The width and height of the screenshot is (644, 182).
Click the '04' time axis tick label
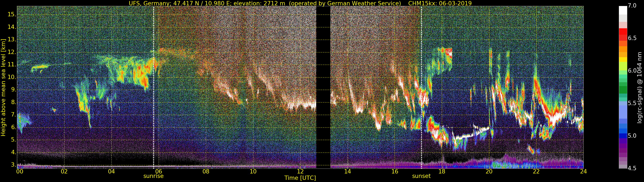click(x=111, y=172)
